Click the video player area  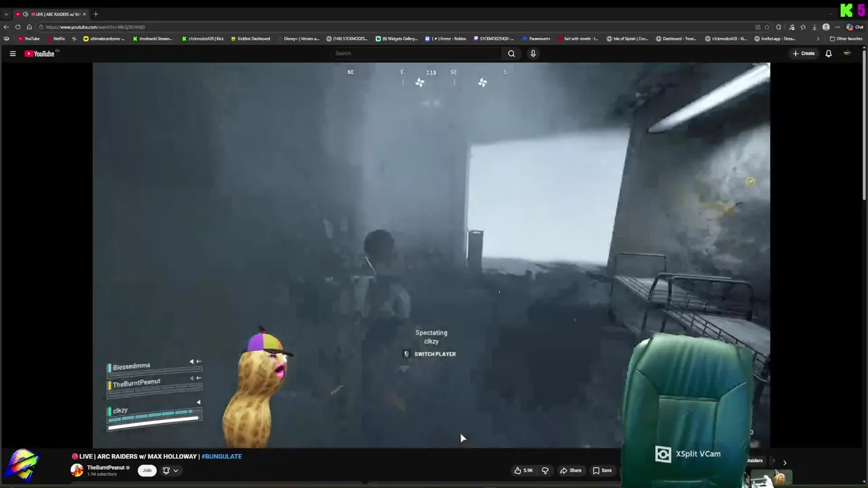[x=431, y=256]
